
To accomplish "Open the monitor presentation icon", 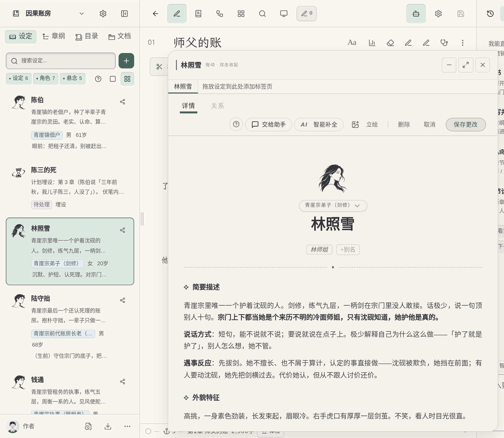I will click(284, 14).
